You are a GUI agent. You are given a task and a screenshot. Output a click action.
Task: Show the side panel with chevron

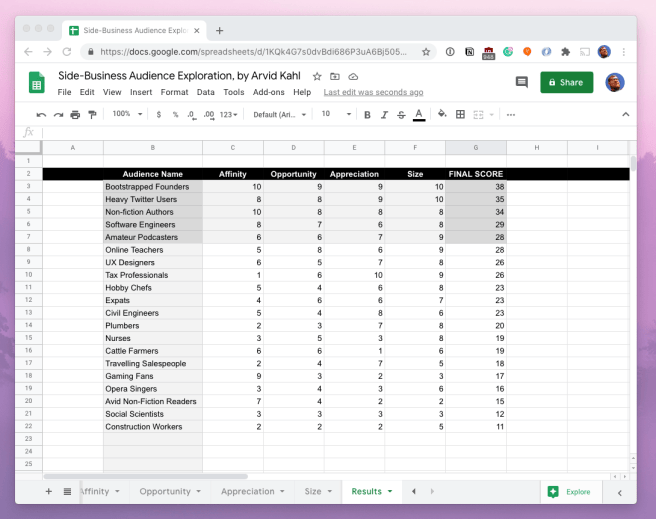click(620, 493)
